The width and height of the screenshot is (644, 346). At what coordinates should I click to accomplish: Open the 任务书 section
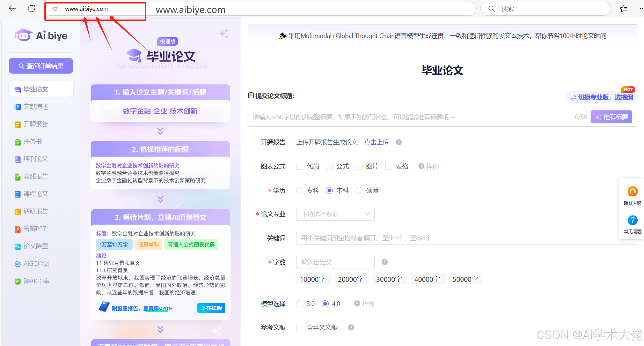pyautogui.click(x=33, y=141)
